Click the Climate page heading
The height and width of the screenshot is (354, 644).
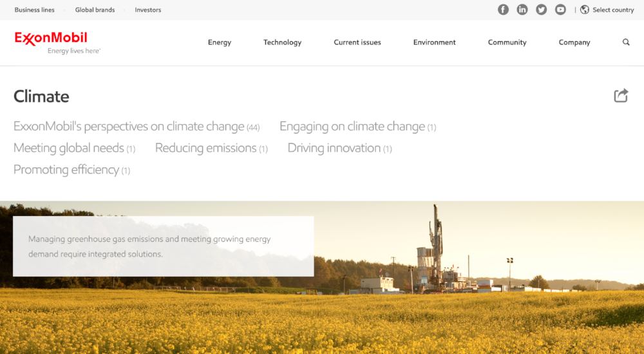pyautogui.click(x=41, y=97)
